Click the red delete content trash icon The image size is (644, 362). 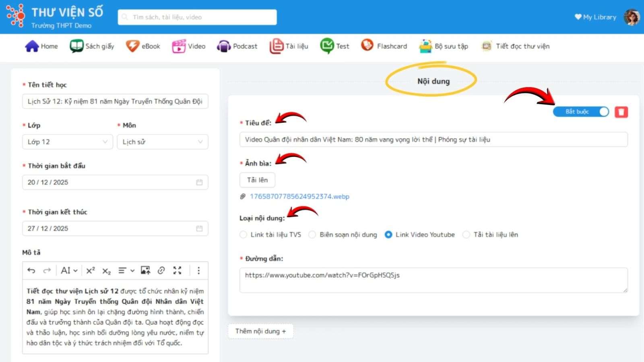[621, 112]
